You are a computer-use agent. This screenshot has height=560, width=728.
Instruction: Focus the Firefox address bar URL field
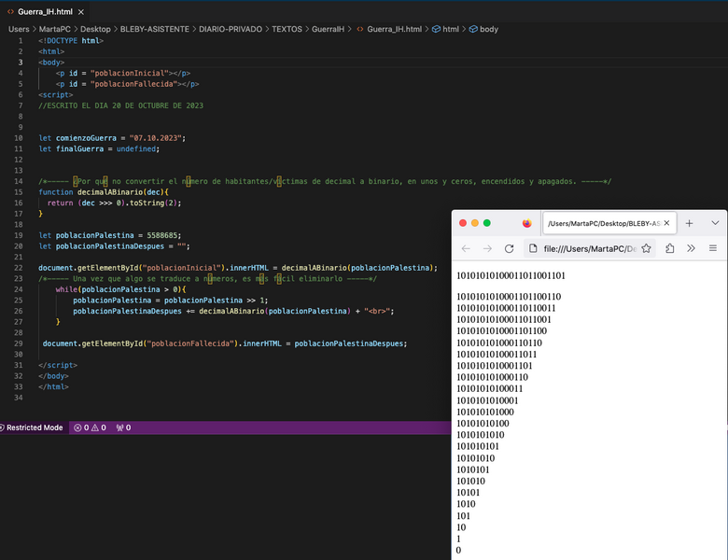pyautogui.click(x=588, y=248)
